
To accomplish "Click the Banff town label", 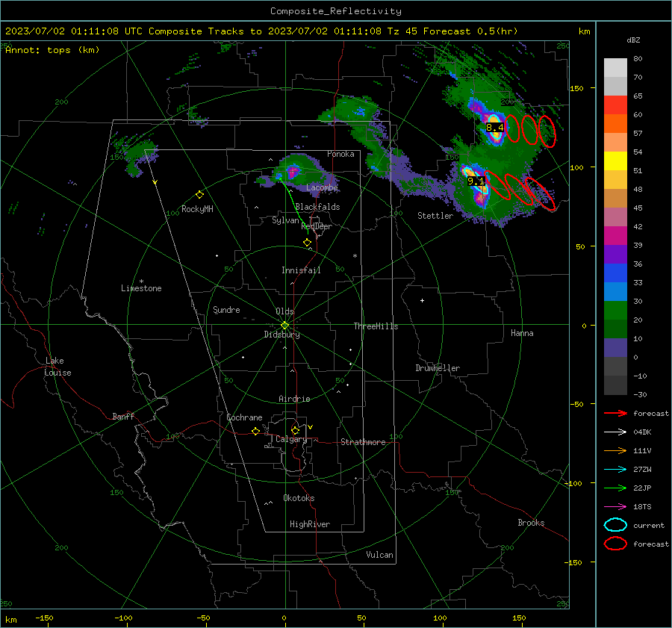I will [123, 417].
